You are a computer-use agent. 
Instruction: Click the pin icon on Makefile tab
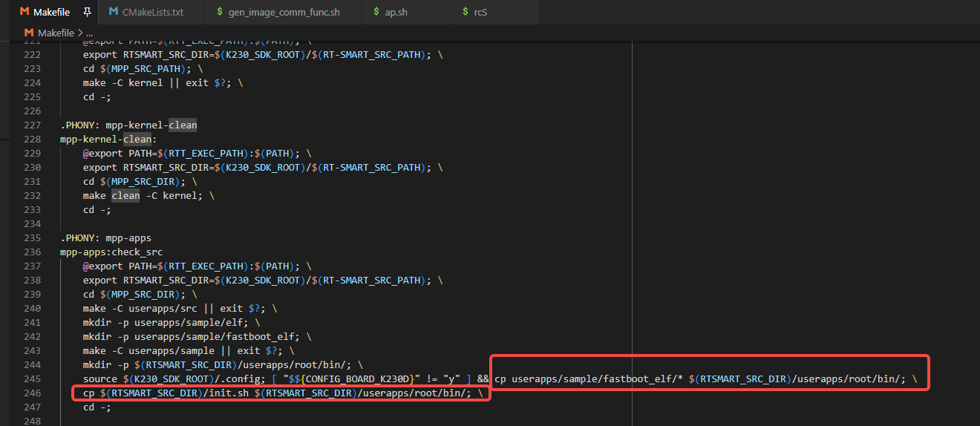[x=88, y=12]
